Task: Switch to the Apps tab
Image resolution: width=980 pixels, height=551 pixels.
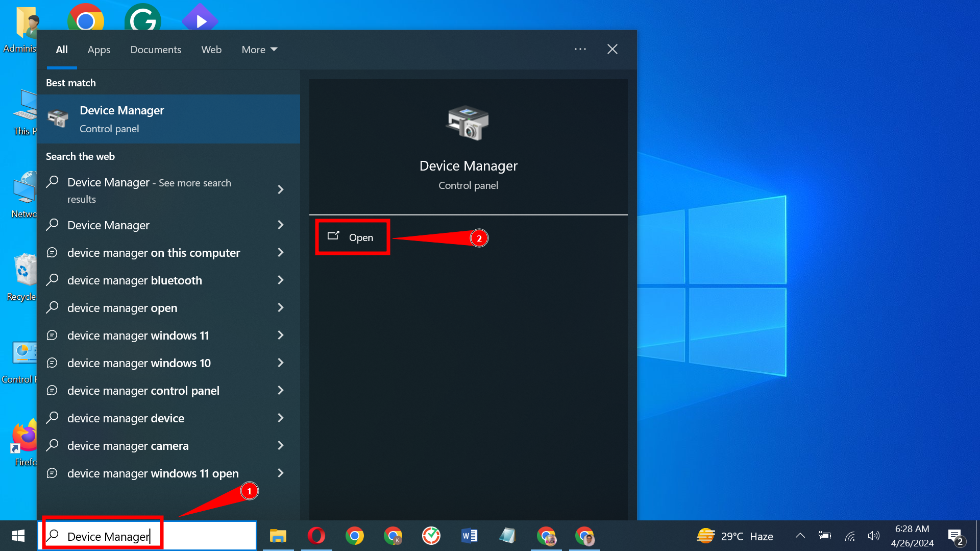Action: [99, 50]
